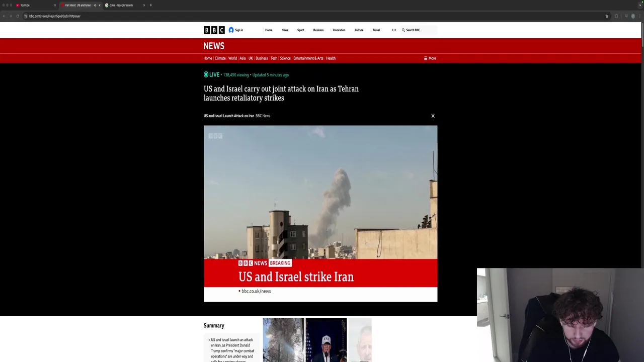
Task: Go to Science news section
Action: point(285,58)
